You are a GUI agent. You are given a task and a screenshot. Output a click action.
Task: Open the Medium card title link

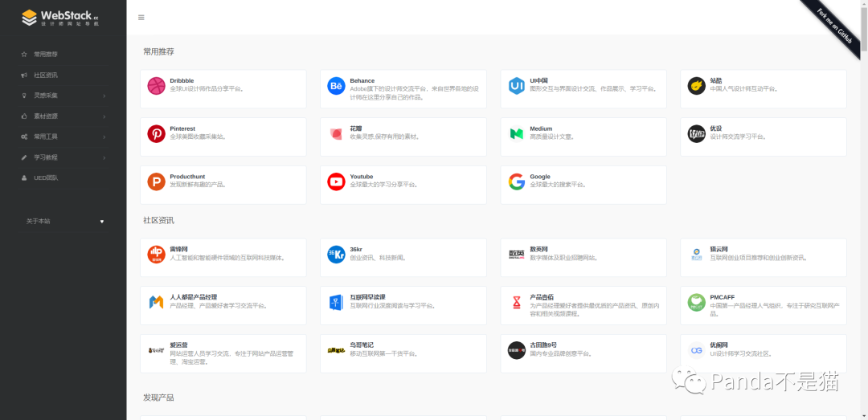[541, 129]
